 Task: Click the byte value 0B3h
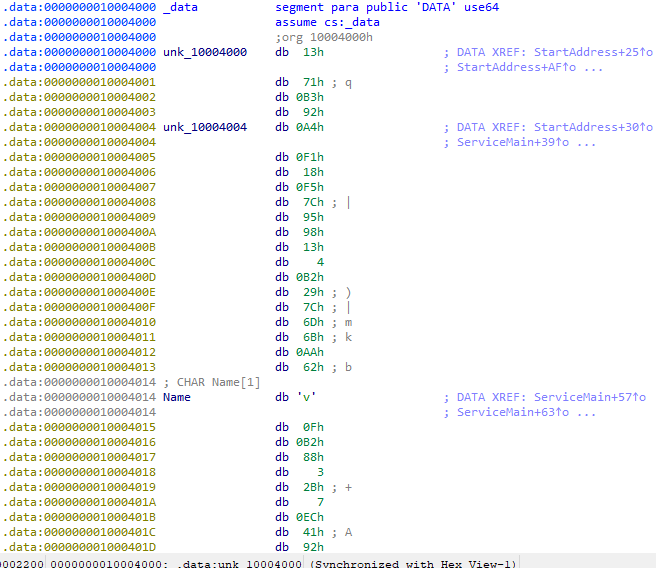click(312, 97)
